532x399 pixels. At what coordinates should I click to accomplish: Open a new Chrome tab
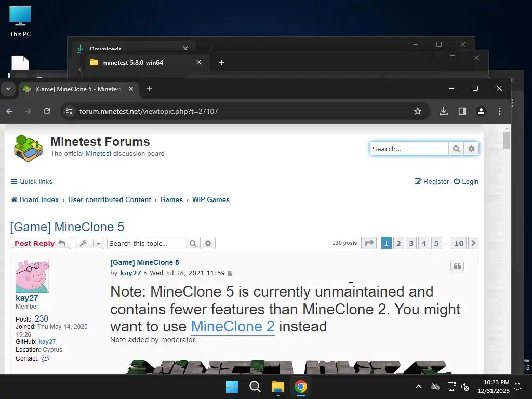click(149, 89)
